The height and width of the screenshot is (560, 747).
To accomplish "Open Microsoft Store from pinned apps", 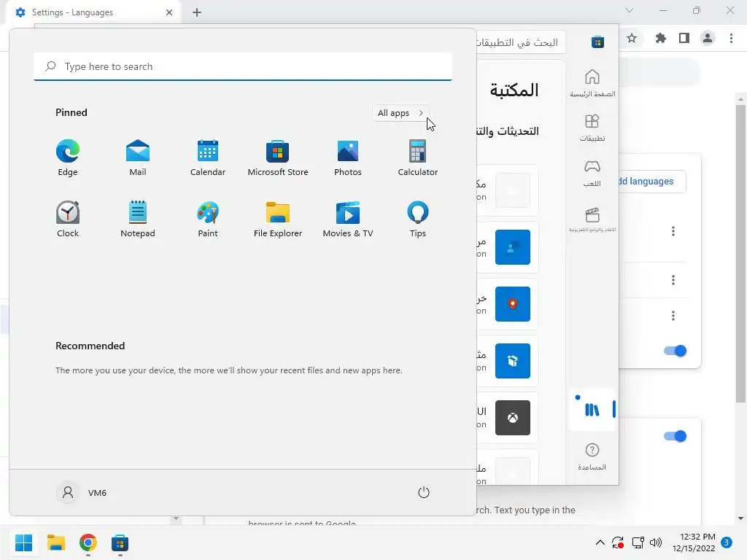I will point(278,158).
